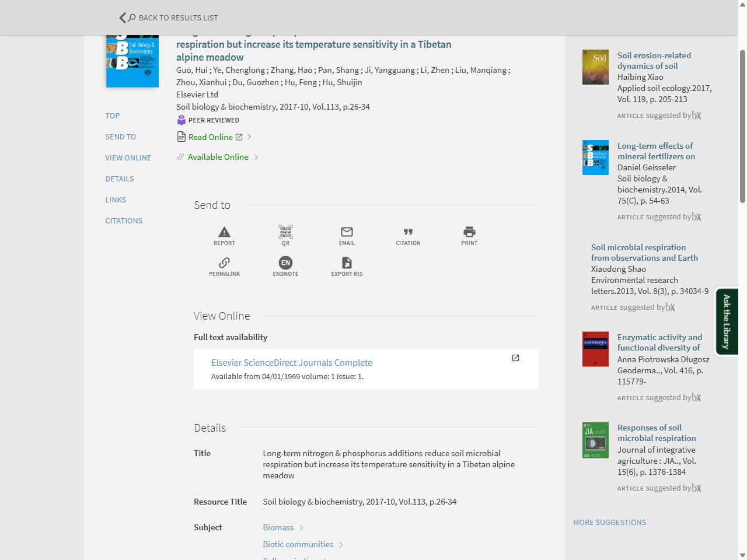Open Elsevier ScienceDirect Journals Complete link
This screenshot has height=560, width=747.
tap(292, 363)
